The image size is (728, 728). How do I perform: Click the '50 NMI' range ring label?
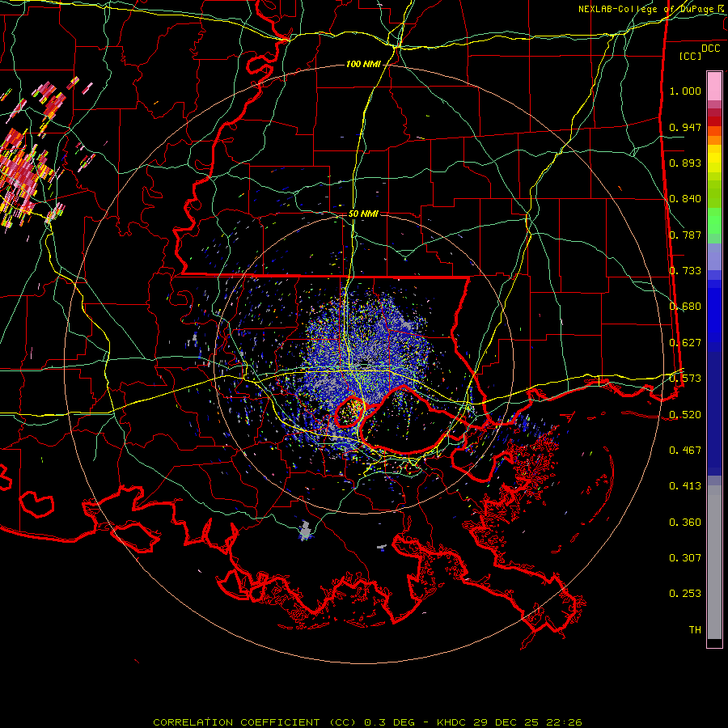click(x=363, y=214)
